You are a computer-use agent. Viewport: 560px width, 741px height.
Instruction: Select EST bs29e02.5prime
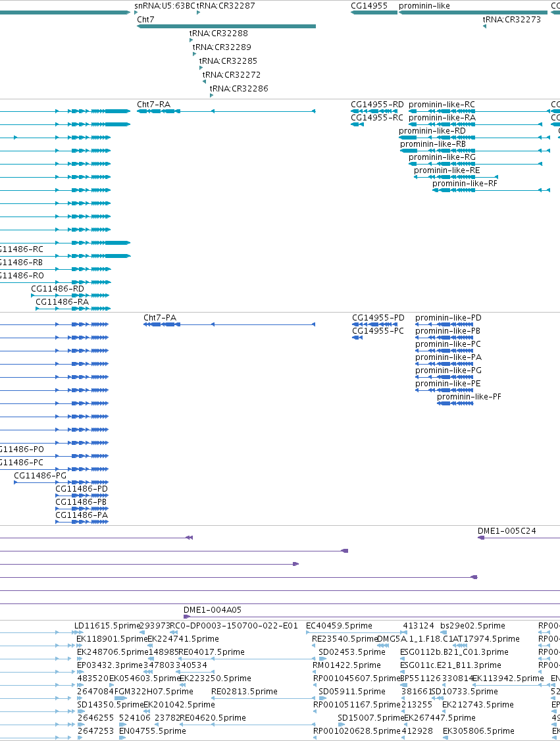click(x=473, y=626)
